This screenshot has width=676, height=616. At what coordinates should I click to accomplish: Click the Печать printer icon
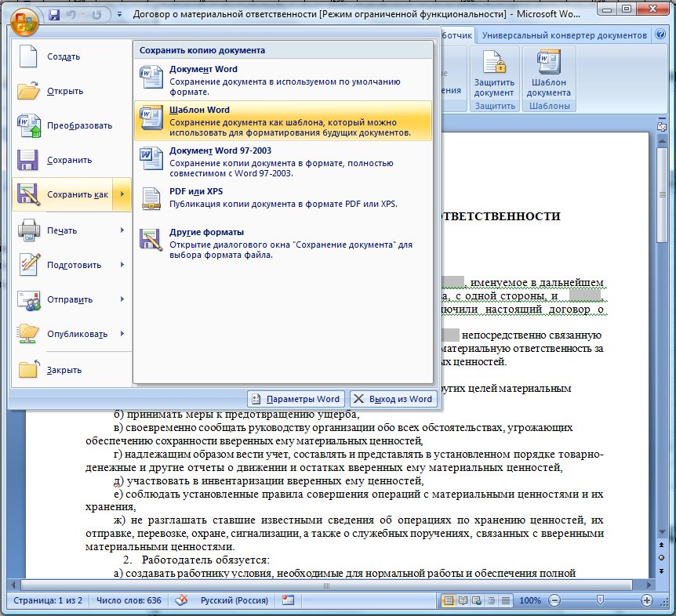coord(29,230)
